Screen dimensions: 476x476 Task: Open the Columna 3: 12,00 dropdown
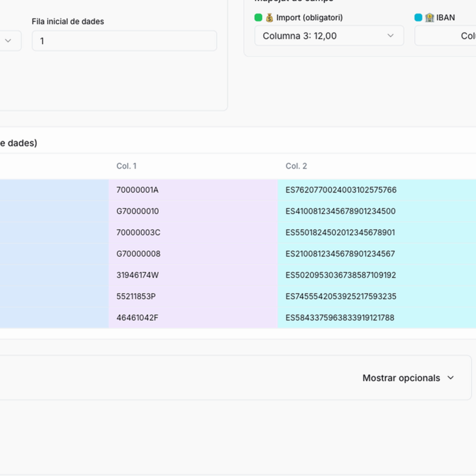[329, 36]
